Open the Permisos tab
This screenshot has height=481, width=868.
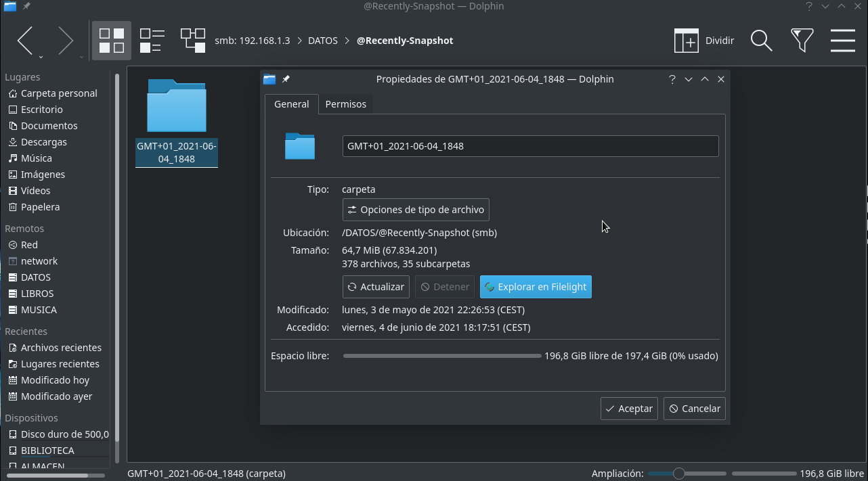[345, 104]
